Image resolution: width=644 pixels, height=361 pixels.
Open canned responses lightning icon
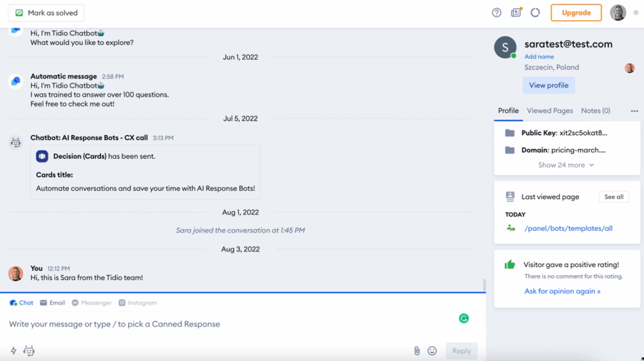click(x=14, y=351)
